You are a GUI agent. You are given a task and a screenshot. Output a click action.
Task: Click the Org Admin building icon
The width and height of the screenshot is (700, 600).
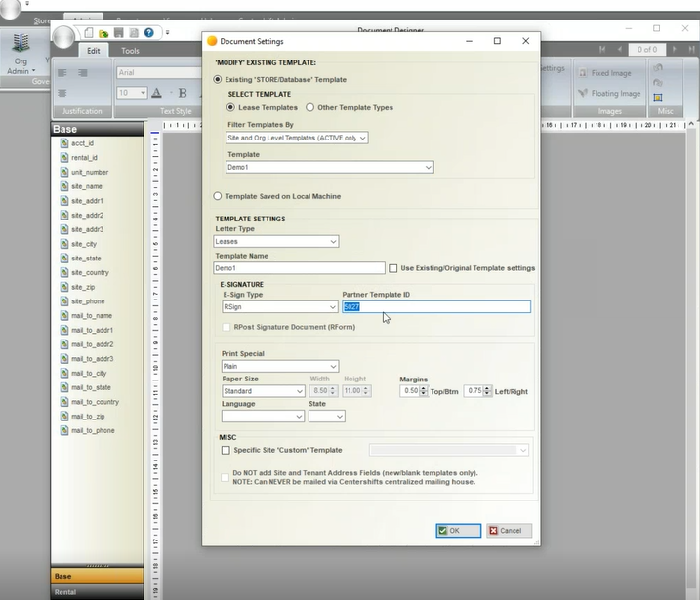(21, 46)
